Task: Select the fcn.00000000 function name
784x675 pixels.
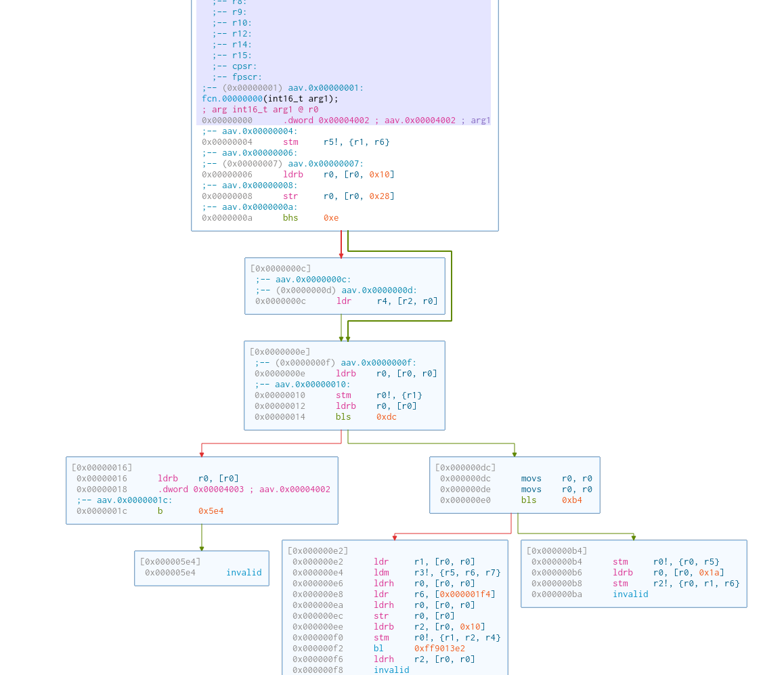Action: pos(232,98)
